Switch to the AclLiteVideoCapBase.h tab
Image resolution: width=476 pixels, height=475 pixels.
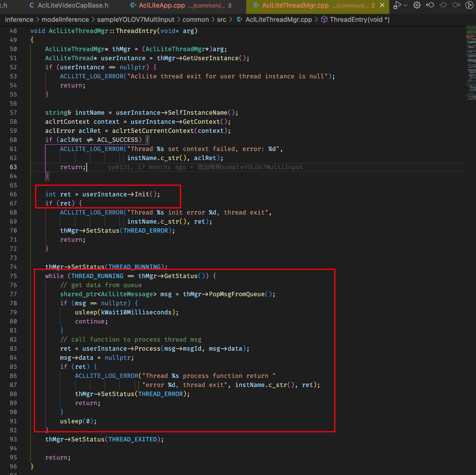point(73,5)
